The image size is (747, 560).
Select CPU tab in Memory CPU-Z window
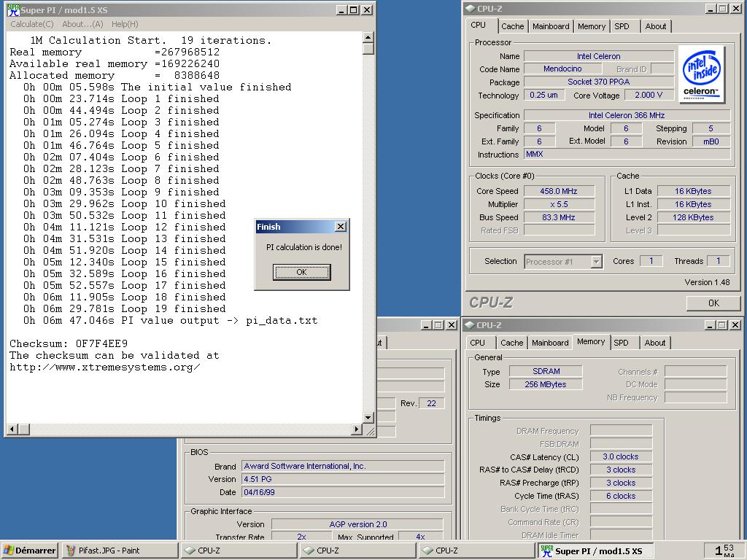point(477,343)
